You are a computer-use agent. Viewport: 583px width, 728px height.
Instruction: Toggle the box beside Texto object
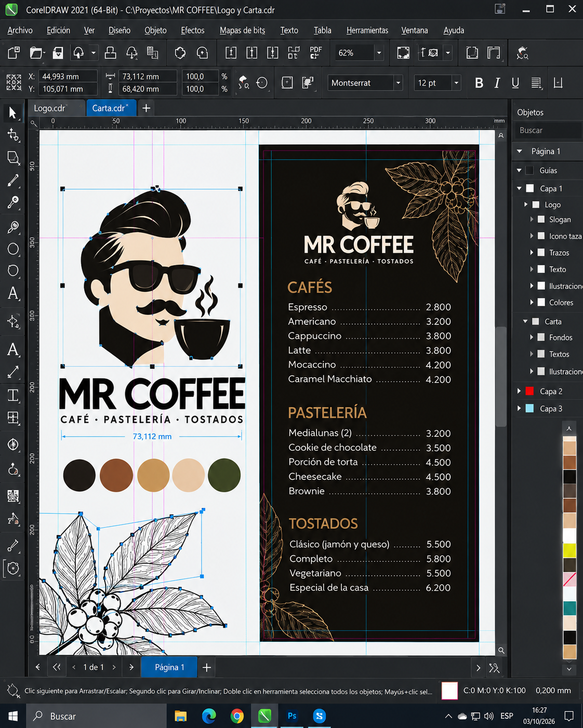[541, 269]
